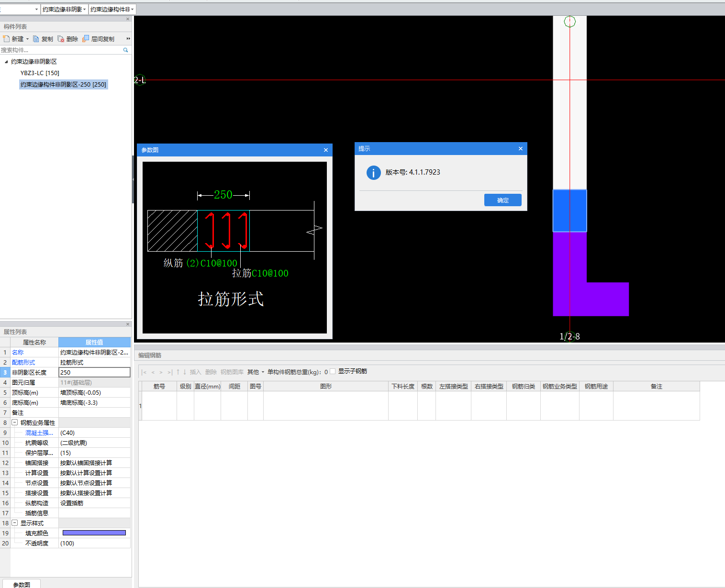Click the 筋号 column header
This screenshot has width=725, height=588.
[x=159, y=386]
